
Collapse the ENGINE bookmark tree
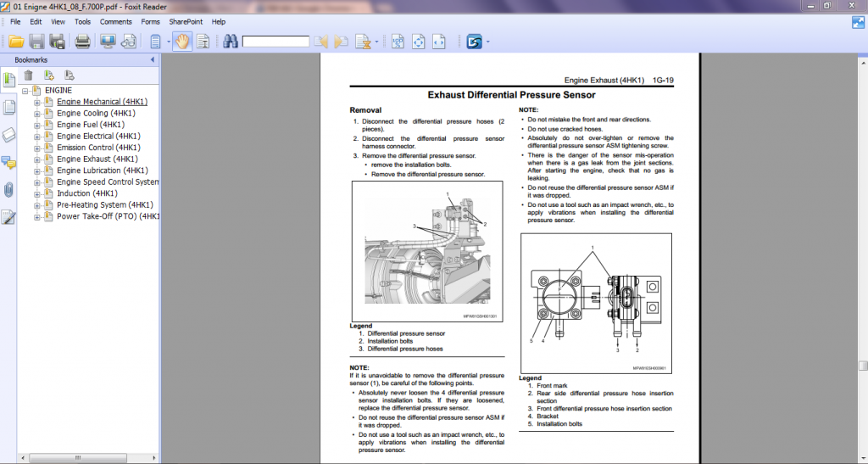(x=26, y=90)
